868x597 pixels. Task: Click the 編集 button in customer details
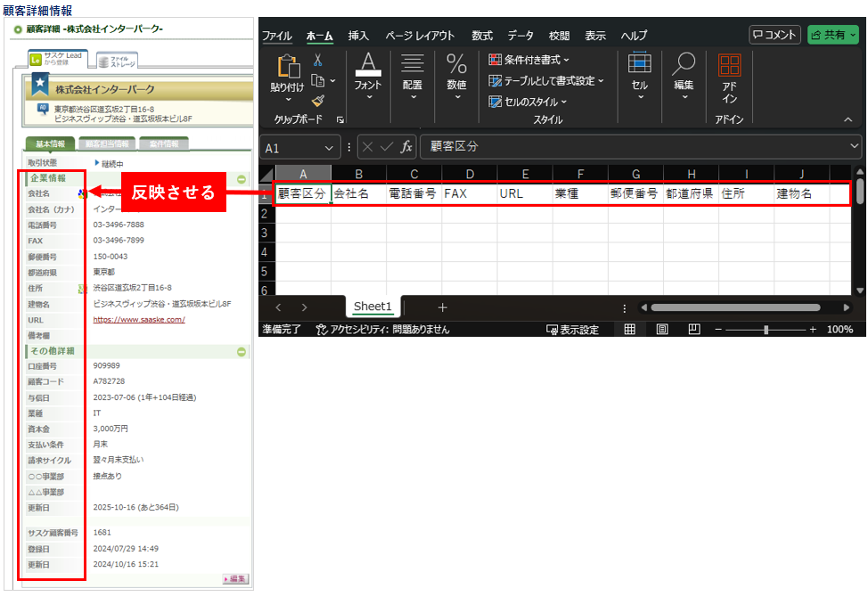point(236,579)
